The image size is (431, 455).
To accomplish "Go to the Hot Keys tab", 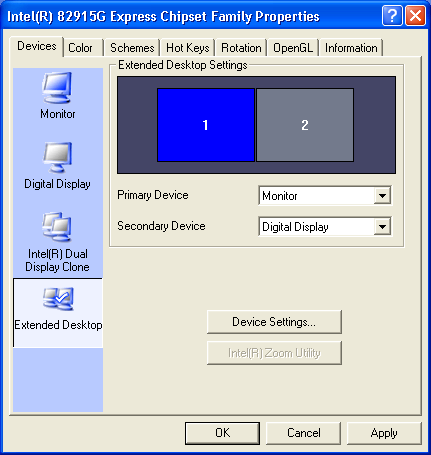I will coord(188,48).
